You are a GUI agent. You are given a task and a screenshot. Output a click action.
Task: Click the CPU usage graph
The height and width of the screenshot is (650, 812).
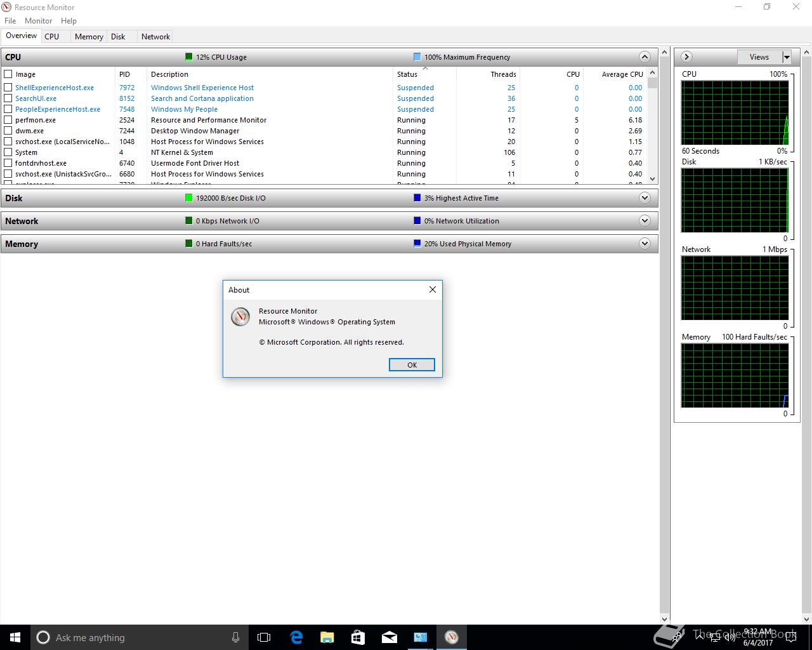point(735,113)
